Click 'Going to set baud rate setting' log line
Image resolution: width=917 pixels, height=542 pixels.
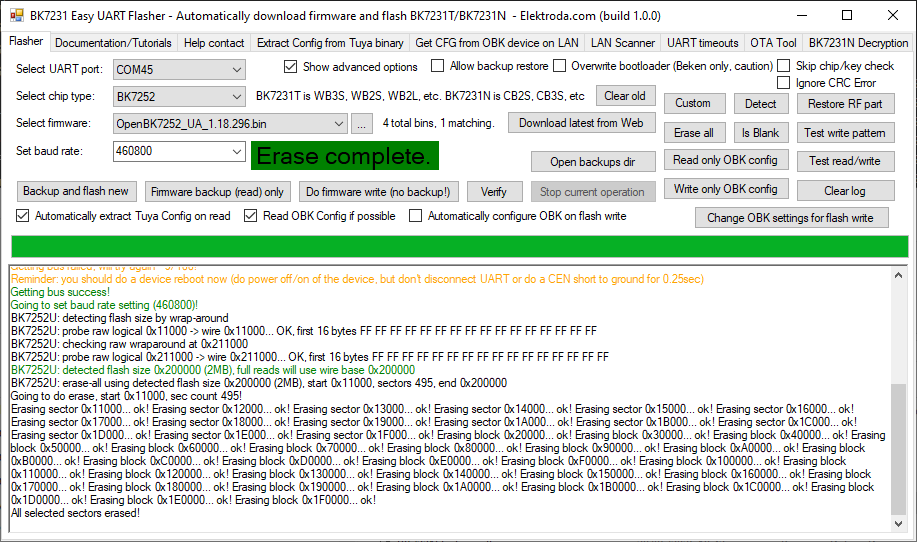pyautogui.click(x=104, y=305)
